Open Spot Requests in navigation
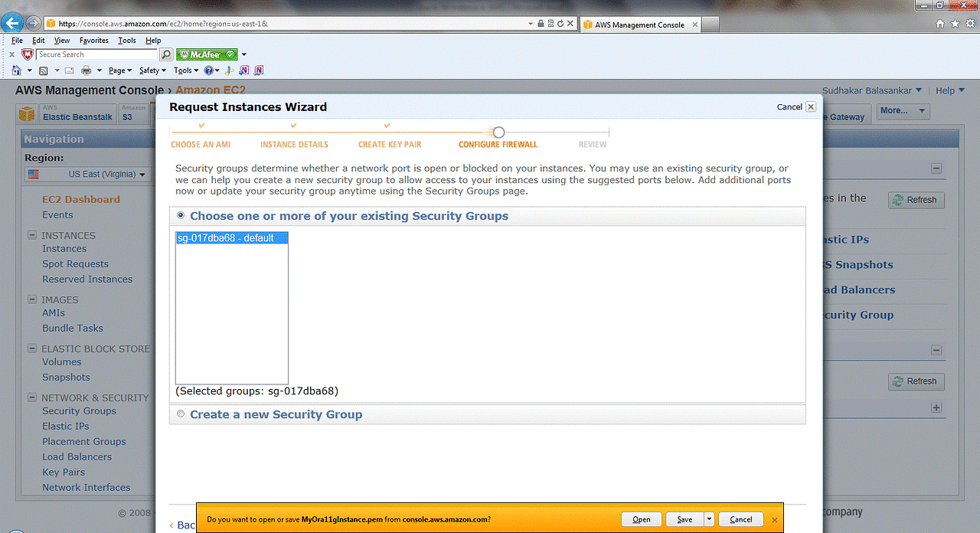The image size is (980, 533). click(75, 264)
